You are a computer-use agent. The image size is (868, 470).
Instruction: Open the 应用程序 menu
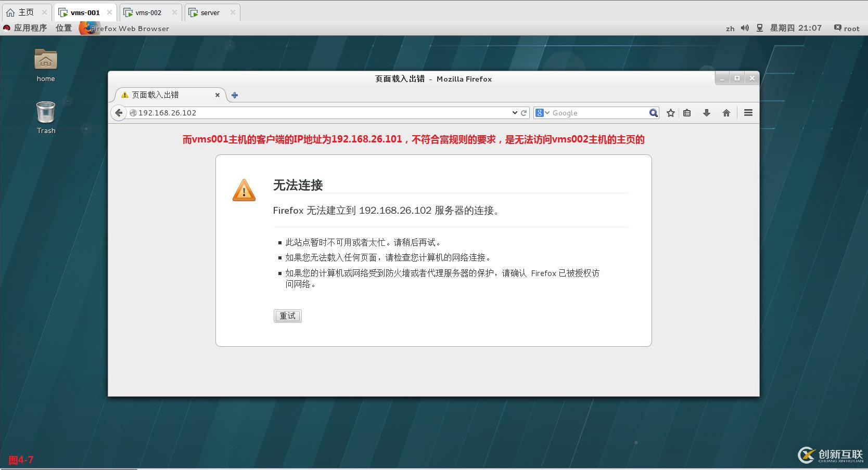coord(31,28)
